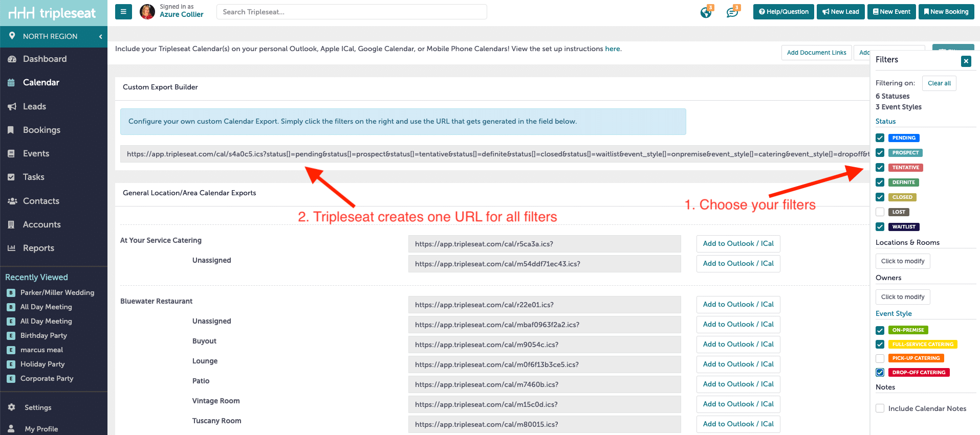Click the E icon beside Corporate Party

(x=11, y=379)
